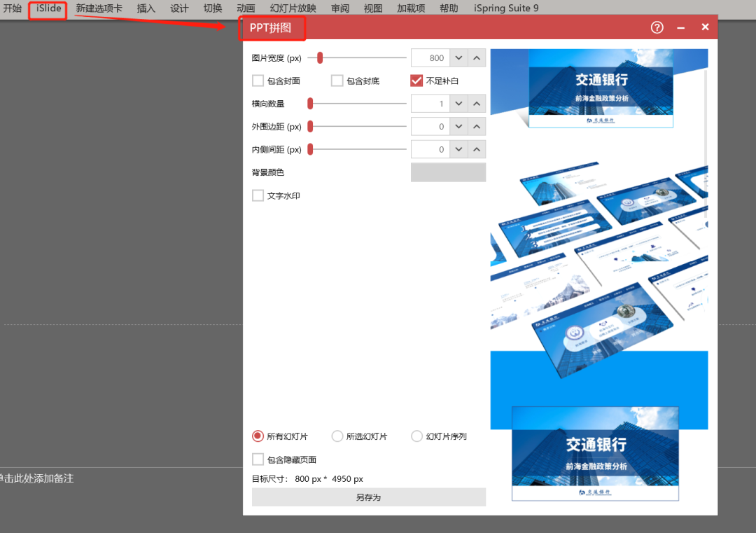756x533 pixels.
Task: Click the 外围边距 value field showing 0
Action: point(430,126)
